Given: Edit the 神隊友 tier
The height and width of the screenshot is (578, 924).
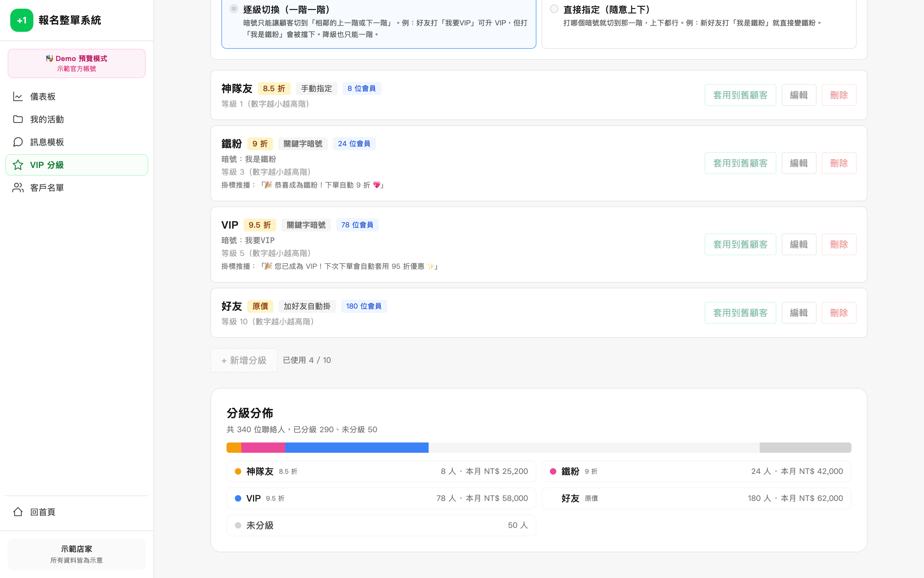Looking at the screenshot, I should point(799,95).
